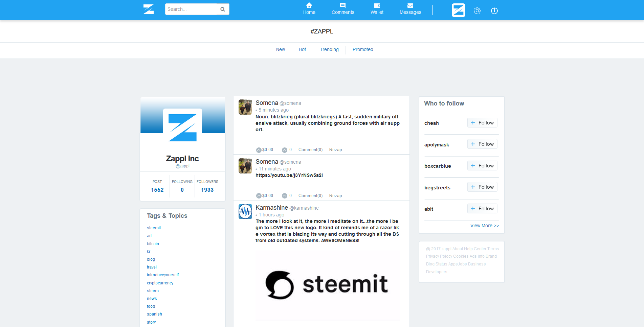Open the blog tag
Image resolution: width=644 pixels, height=327 pixels.
tap(151, 259)
